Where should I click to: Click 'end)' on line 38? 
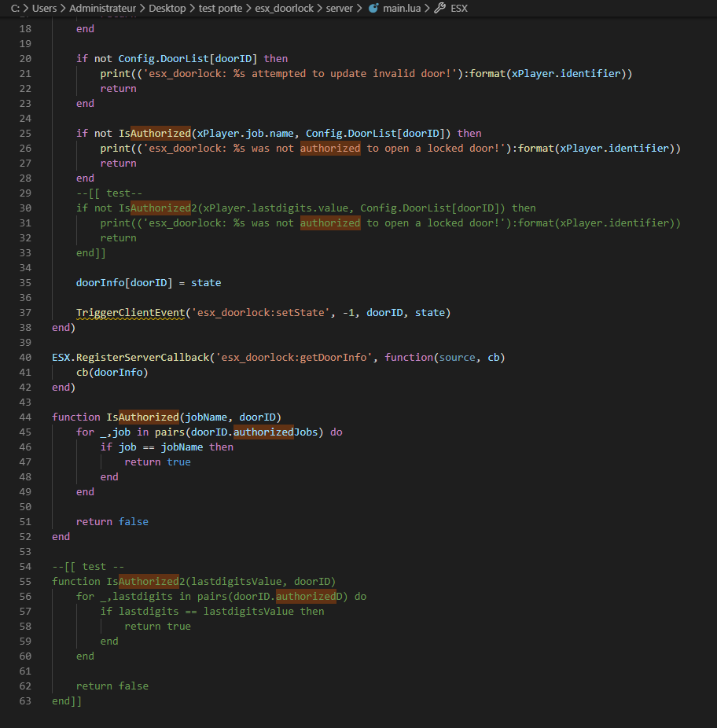tap(64, 328)
